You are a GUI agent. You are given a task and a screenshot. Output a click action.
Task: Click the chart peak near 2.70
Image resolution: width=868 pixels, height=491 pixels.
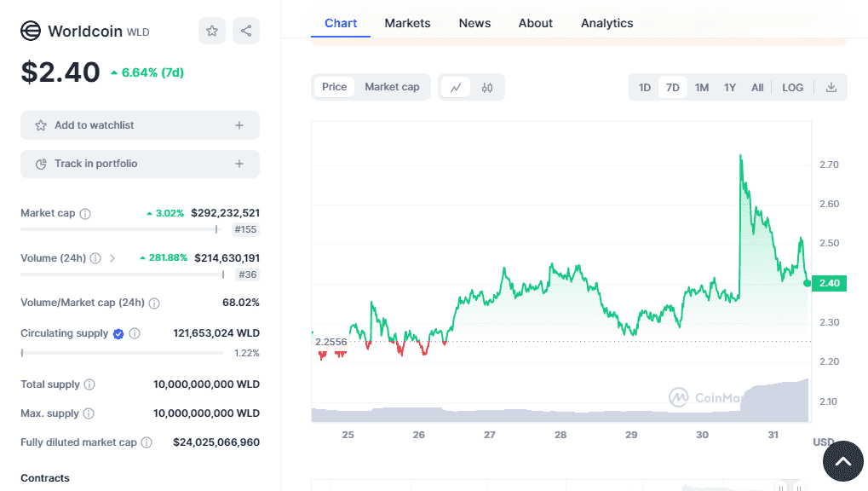741,156
